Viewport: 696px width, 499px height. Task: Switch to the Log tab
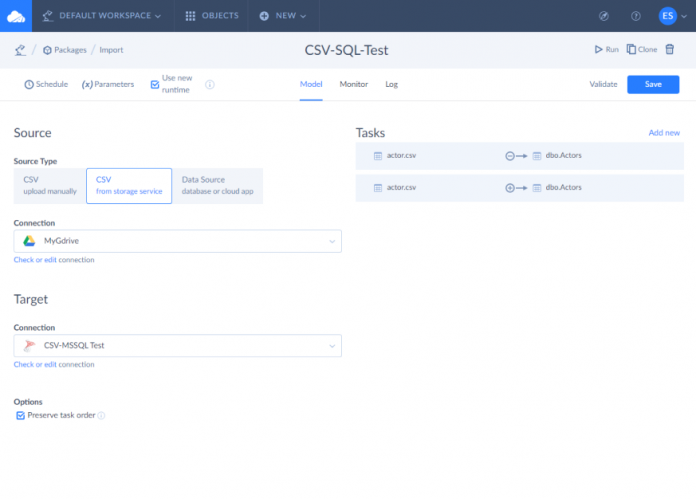pos(391,85)
